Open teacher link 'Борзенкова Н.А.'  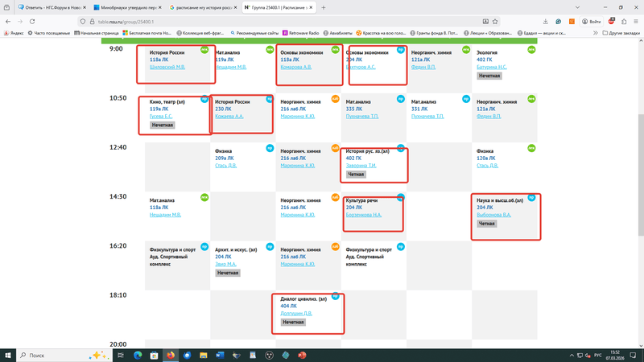pyautogui.click(x=364, y=215)
